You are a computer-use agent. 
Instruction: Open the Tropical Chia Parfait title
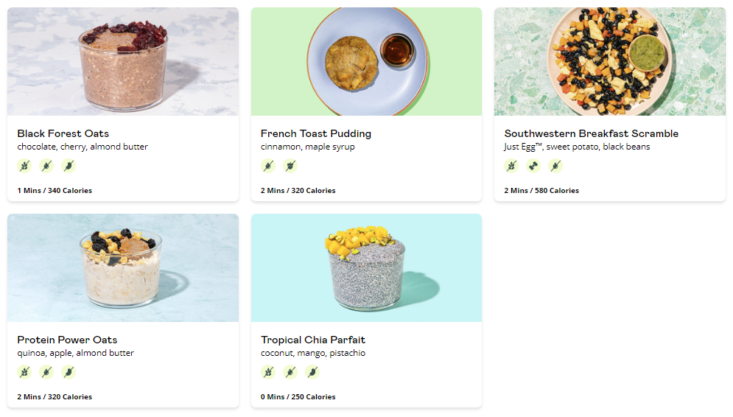pos(313,340)
